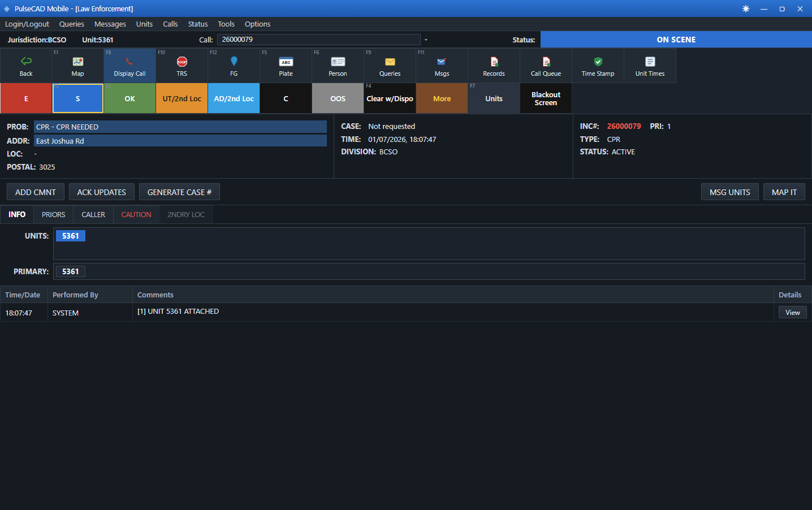Switch to the 2NDRY LOC tab
This screenshot has height=510, width=812.
186,214
